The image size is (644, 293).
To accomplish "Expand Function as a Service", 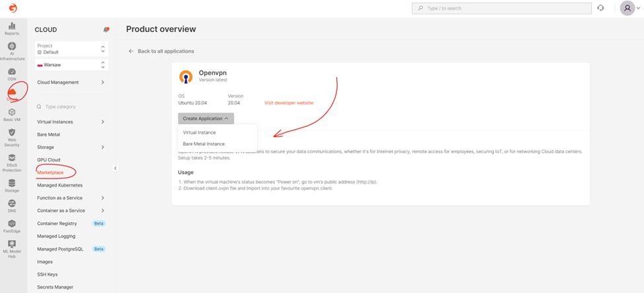I will point(71,198).
